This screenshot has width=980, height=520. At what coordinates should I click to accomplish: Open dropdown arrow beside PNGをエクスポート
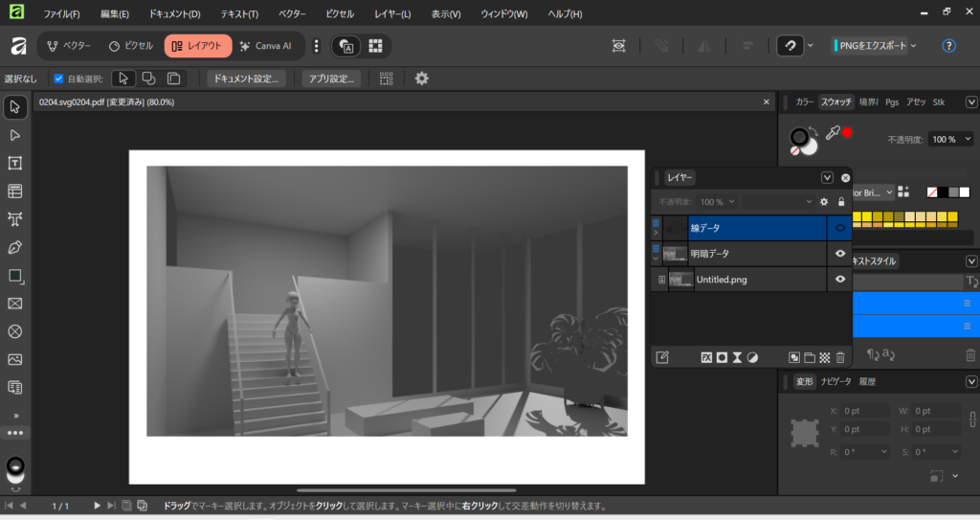coord(913,45)
